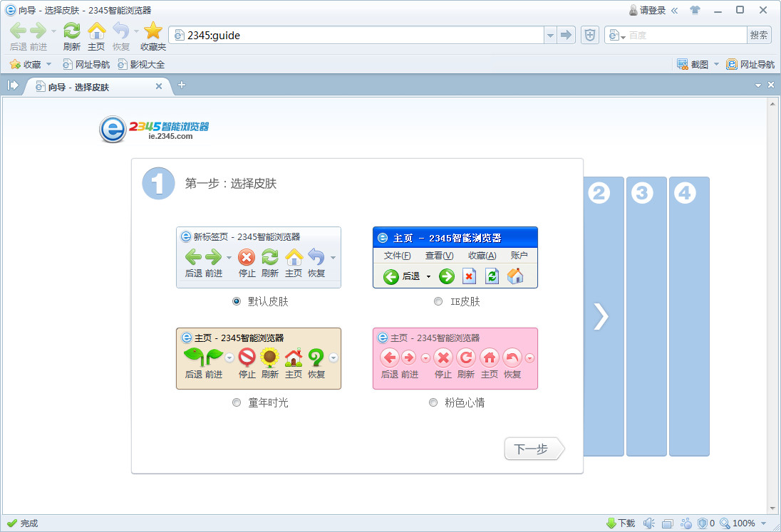Expand the dropdown arrow beside 恢复
The width and height of the screenshot is (781, 532).
[136, 31]
